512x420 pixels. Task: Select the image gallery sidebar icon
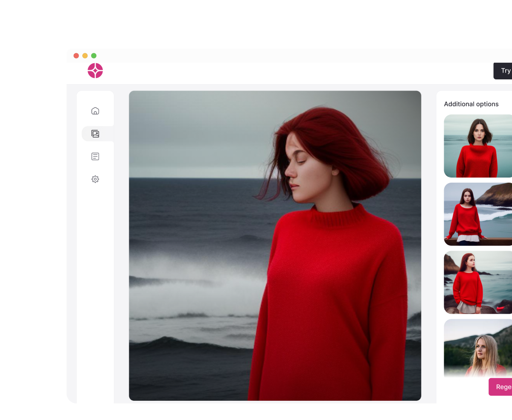coord(95,134)
